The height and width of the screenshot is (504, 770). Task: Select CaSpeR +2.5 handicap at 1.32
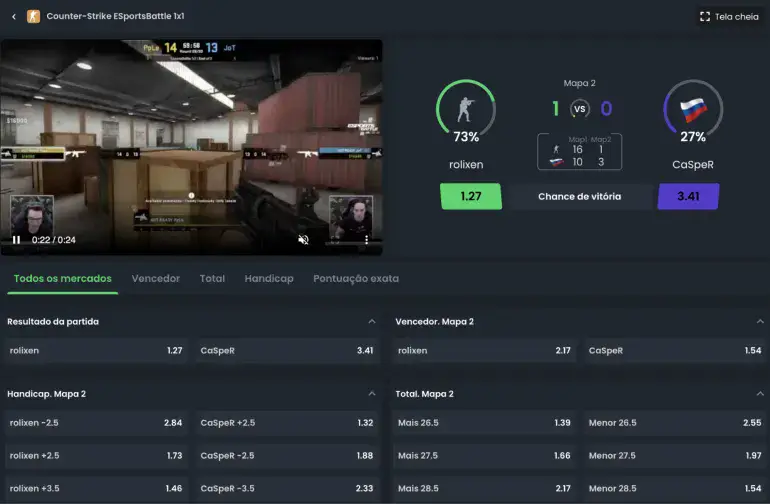[287, 423]
